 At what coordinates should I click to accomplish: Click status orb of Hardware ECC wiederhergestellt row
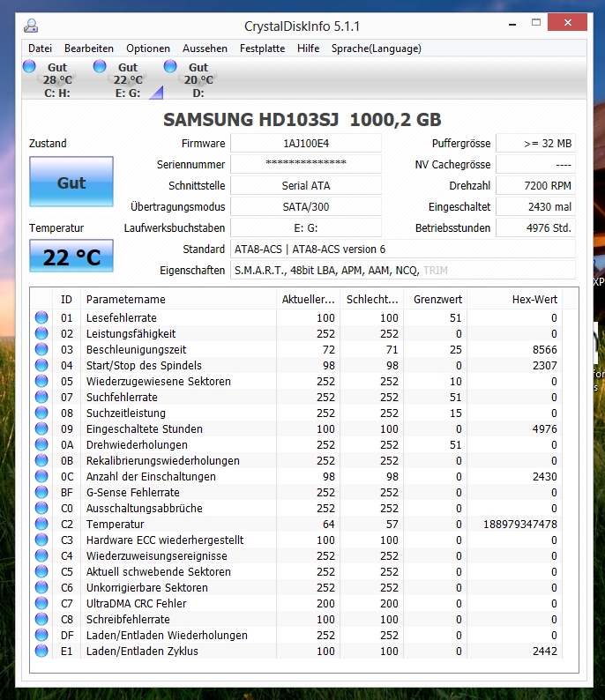pyautogui.click(x=41, y=540)
